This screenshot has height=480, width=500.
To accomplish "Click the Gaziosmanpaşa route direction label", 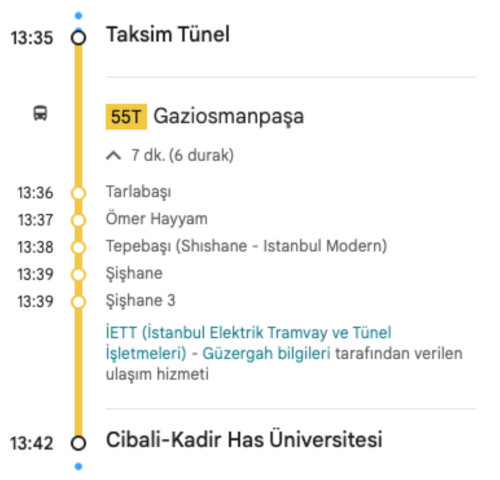I will point(229,117).
